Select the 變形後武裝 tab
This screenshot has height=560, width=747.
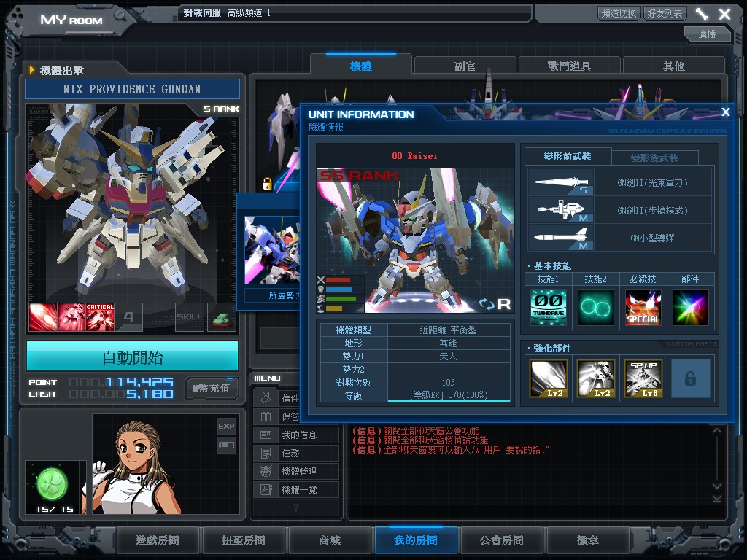click(x=654, y=157)
